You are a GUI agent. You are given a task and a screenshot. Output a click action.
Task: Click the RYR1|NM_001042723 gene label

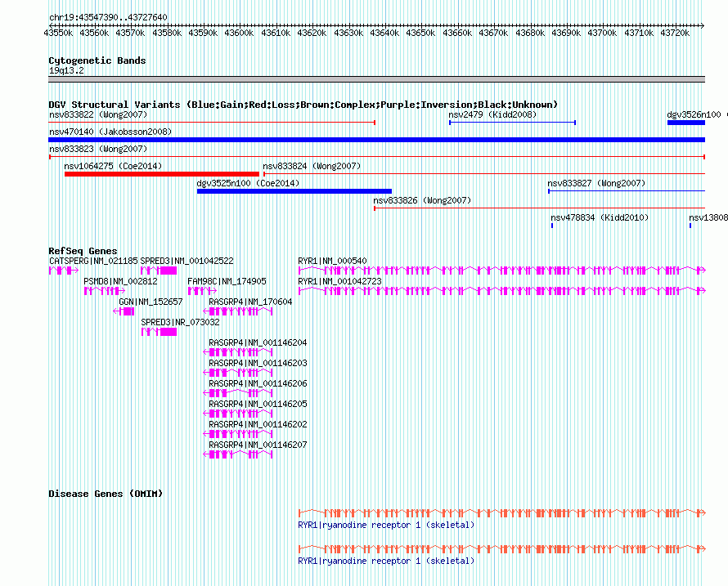pos(339,282)
